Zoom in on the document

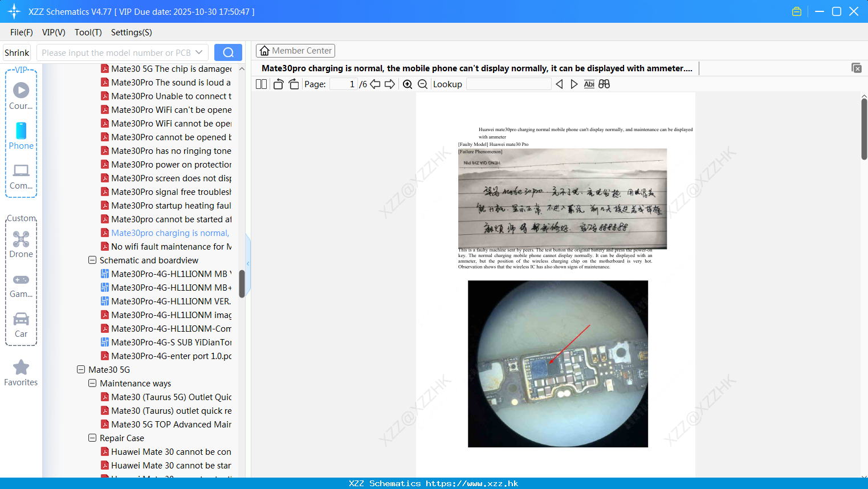coord(407,84)
